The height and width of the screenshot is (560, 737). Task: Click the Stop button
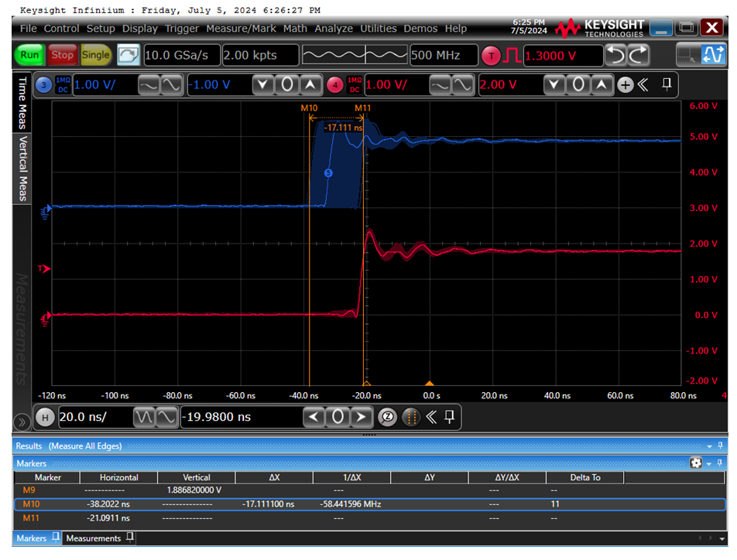pos(63,55)
